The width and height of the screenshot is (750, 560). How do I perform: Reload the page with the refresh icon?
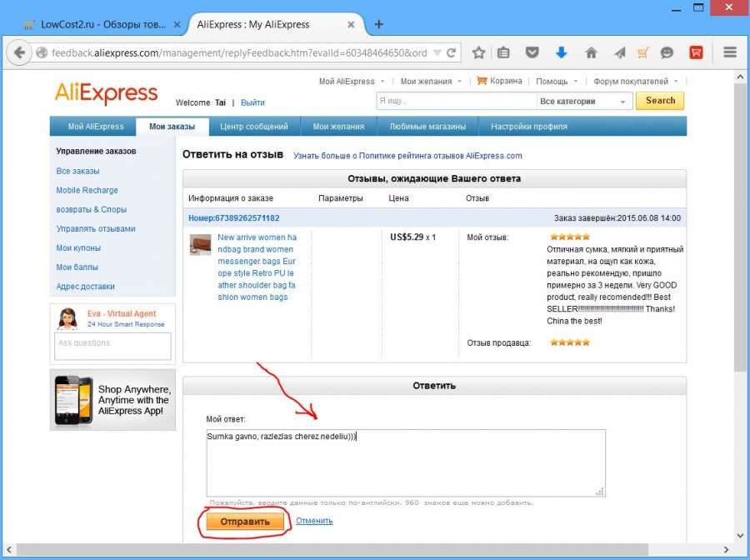(x=451, y=52)
